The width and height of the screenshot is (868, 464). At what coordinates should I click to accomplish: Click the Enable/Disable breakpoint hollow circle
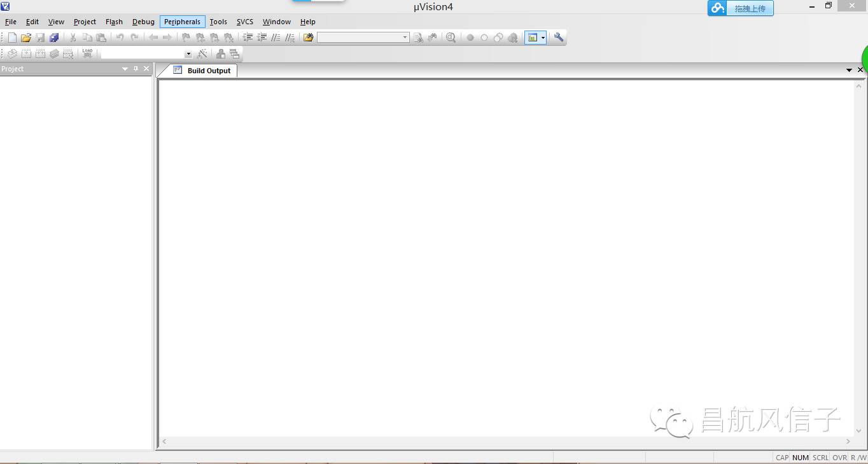(x=484, y=38)
